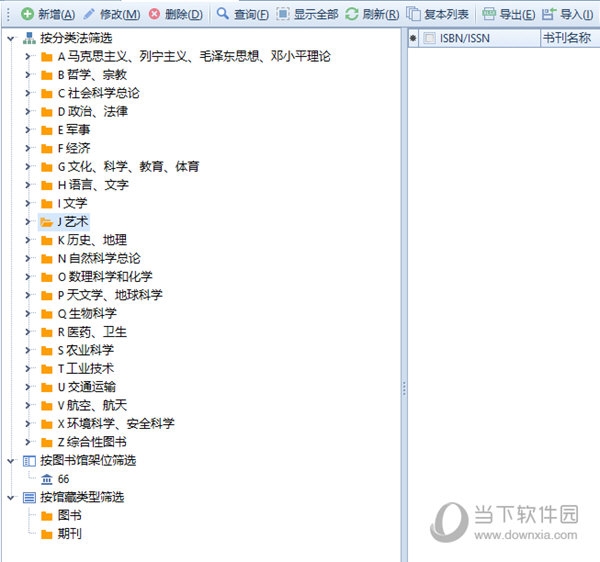
Task: Click the folder icon of N 自然科学总论
Action: [47, 259]
